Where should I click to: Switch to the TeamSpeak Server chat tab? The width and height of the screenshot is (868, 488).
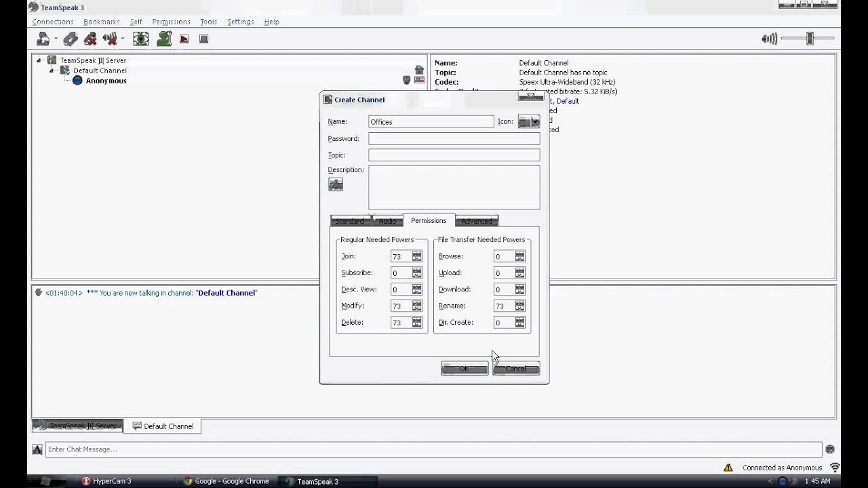78,426
